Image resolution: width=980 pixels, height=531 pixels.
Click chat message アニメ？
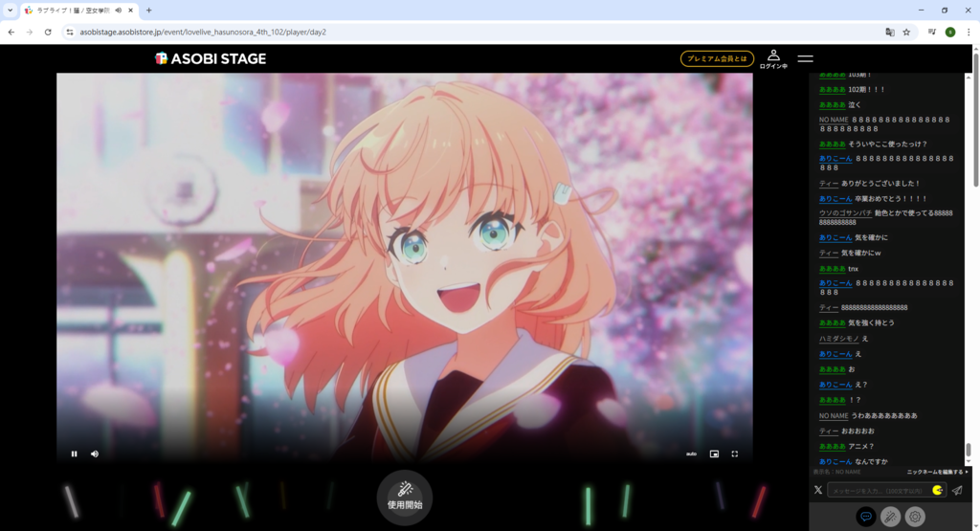(861, 446)
